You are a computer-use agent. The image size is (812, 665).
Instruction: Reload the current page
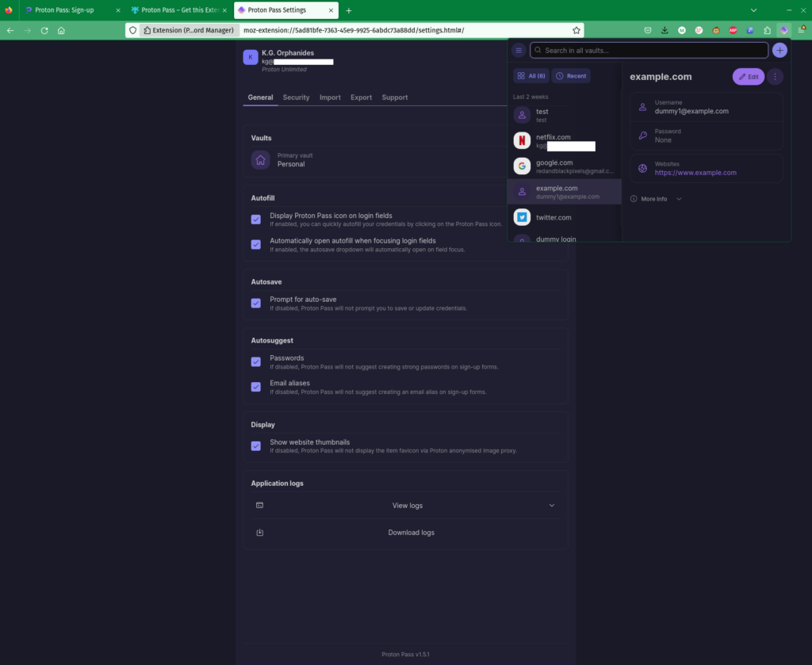(x=44, y=31)
